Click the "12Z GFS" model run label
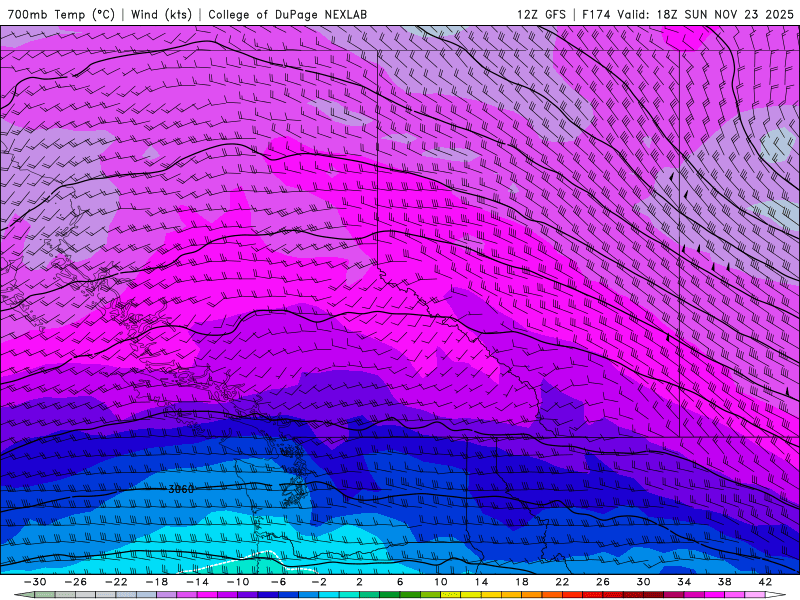 541,14
